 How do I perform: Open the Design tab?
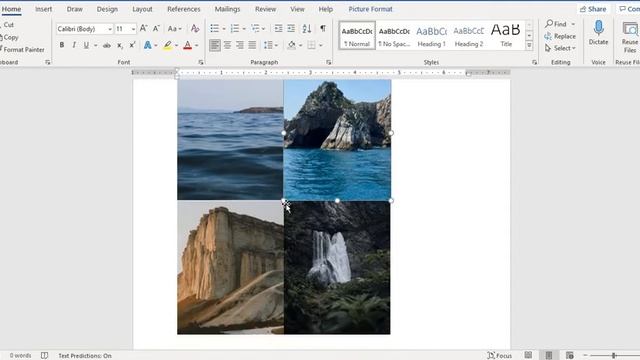point(107,9)
